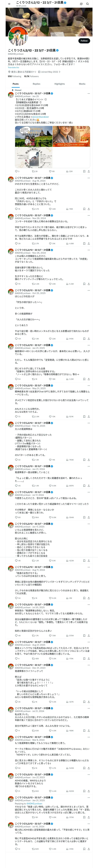Expand More options for Aug 11, 2024 post
This screenshot has height=868, width=98.
coord(89,567)
